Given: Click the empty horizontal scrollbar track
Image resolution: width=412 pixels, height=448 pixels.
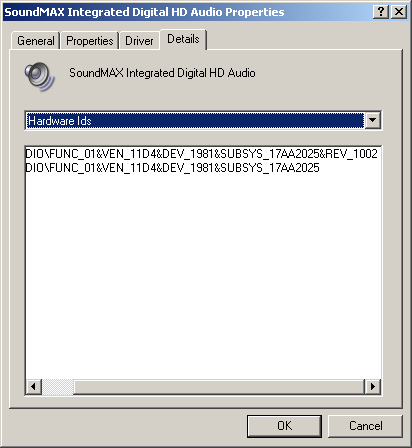Looking at the screenshot, I should point(219,387).
